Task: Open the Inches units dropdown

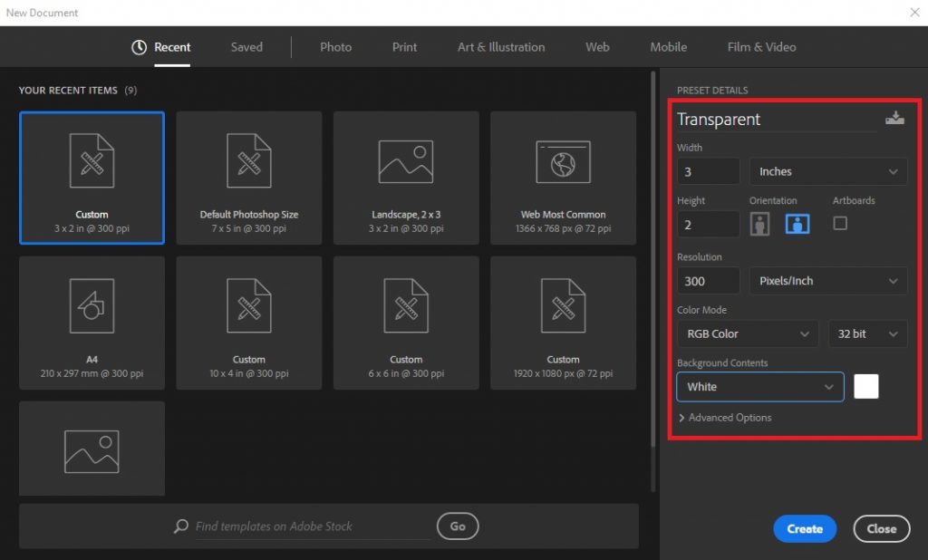Action: (x=827, y=171)
